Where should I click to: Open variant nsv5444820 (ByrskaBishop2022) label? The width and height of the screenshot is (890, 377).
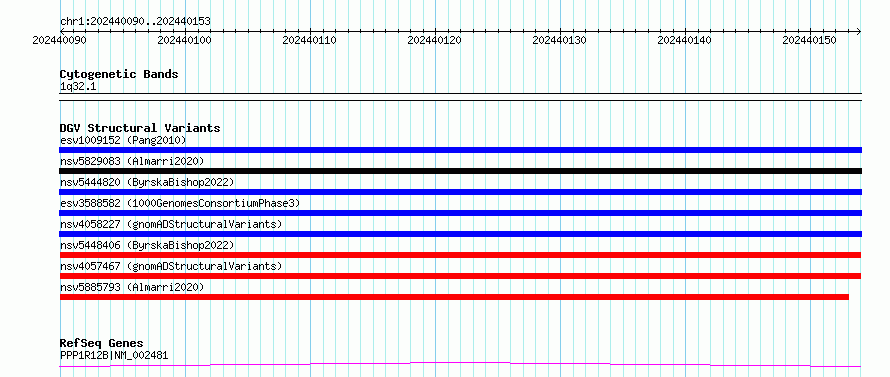pos(147,182)
